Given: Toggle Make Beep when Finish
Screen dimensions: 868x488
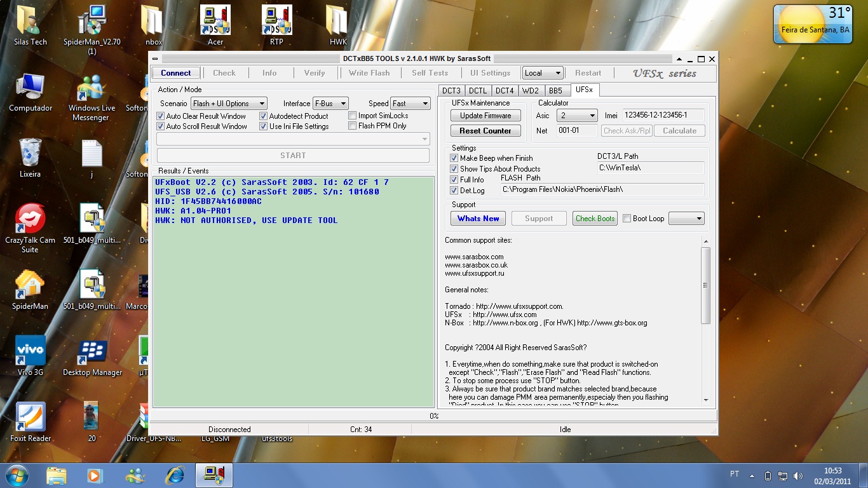Looking at the screenshot, I should 454,158.
